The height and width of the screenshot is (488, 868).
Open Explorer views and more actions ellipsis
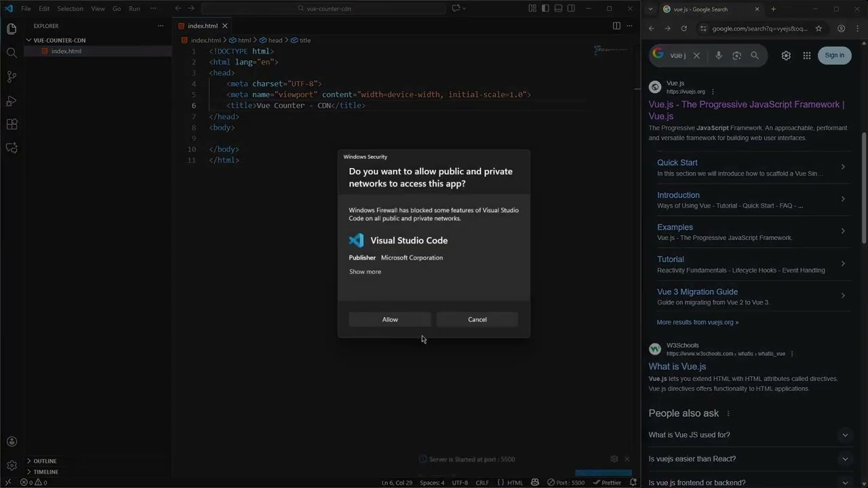pyautogui.click(x=161, y=26)
